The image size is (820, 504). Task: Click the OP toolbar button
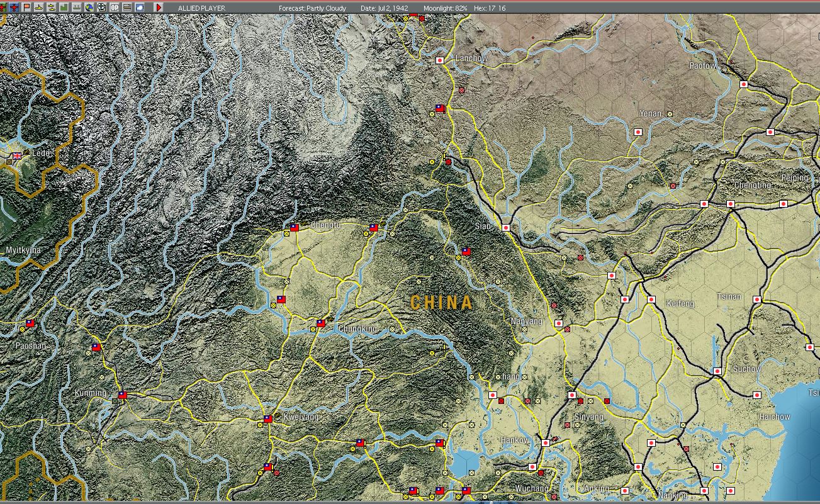(115, 8)
